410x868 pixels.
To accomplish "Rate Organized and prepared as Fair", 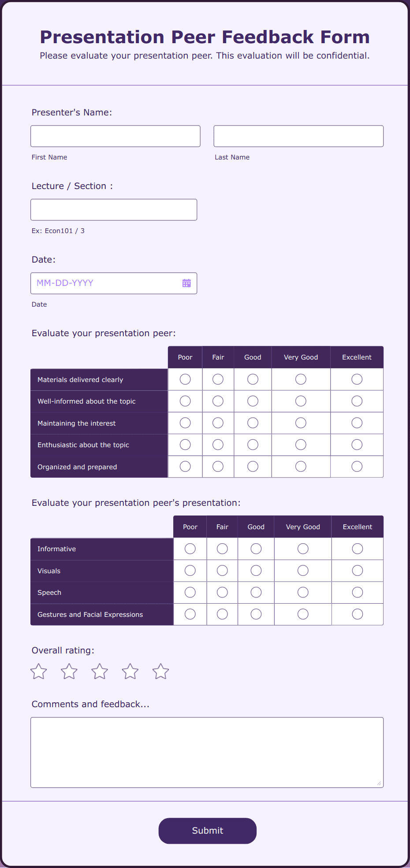I will click(x=218, y=466).
